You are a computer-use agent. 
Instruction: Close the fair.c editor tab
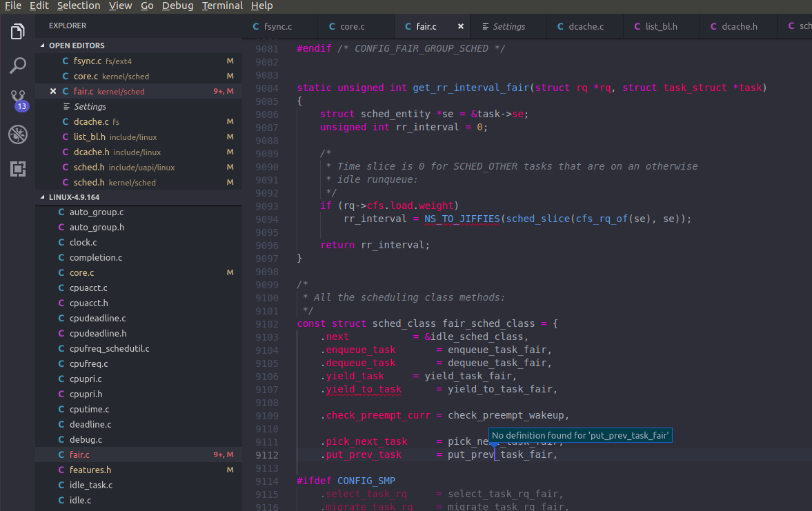point(461,26)
